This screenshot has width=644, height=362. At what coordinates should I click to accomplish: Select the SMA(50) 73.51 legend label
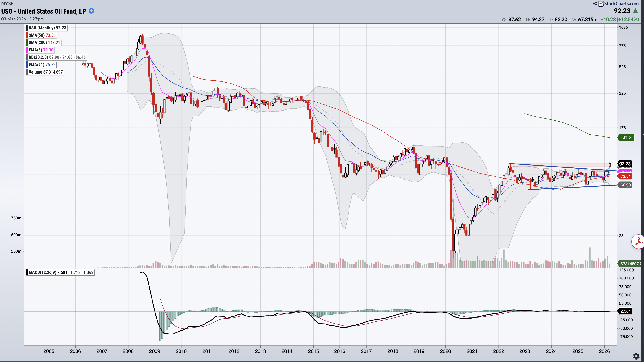pyautogui.click(x=42, y=35)
